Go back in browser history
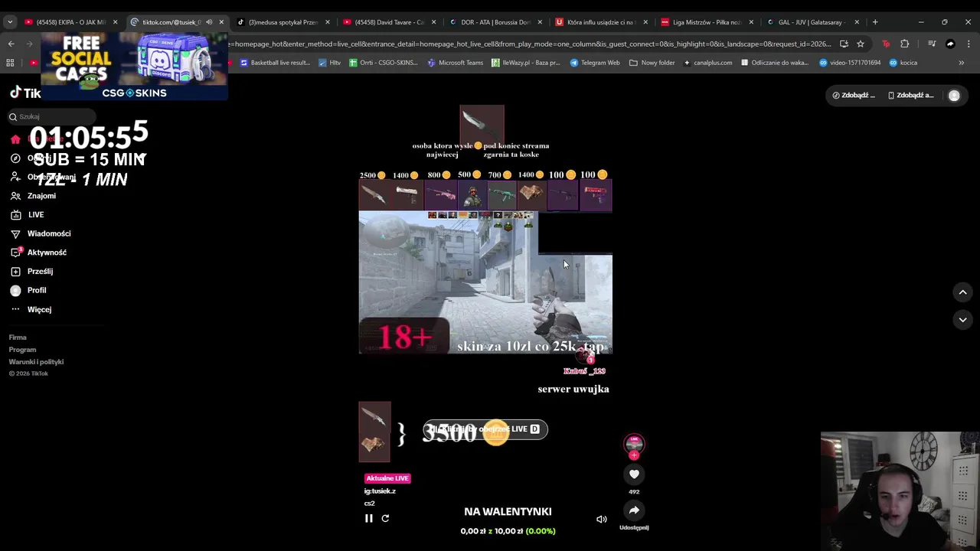Screen dimensions: 980x551 (11, 44)
